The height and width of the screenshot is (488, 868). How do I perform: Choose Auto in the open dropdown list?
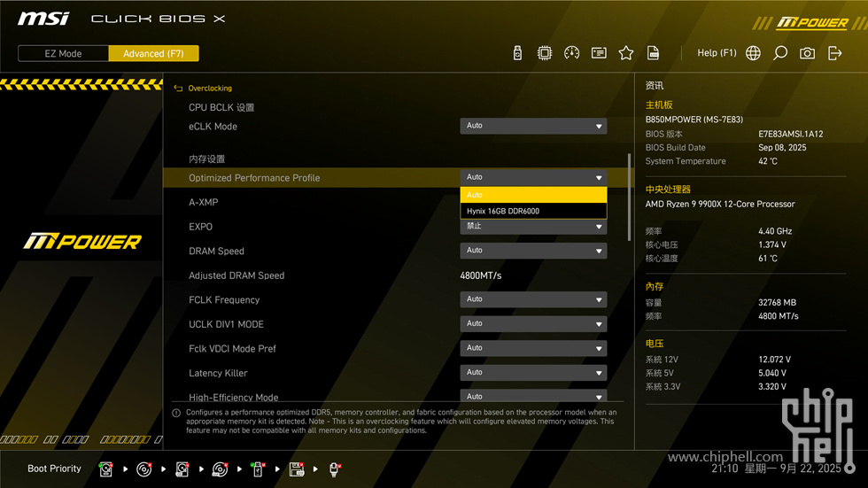[533, 195]
